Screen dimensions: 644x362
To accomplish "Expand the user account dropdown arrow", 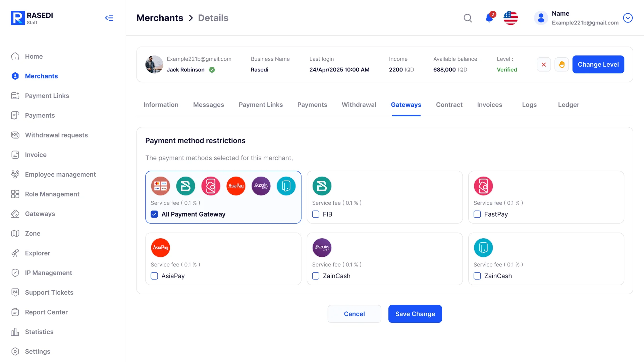I will point(628,18).
